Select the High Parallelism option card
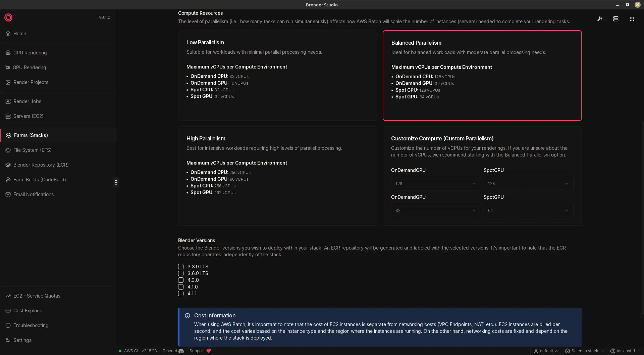The width and height of the screenshot is (644, 355). 277,176
